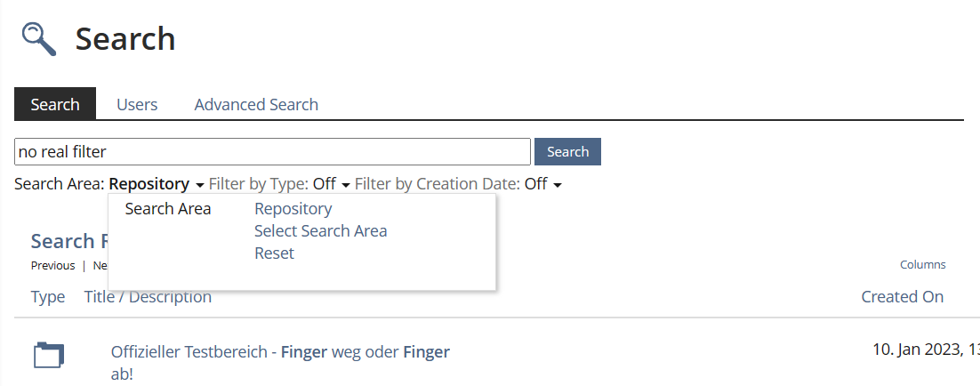Click Reset in the Search Area menu
Viewport: 980px width, 386px height.
pyautogui.click(x=274, y=253)
